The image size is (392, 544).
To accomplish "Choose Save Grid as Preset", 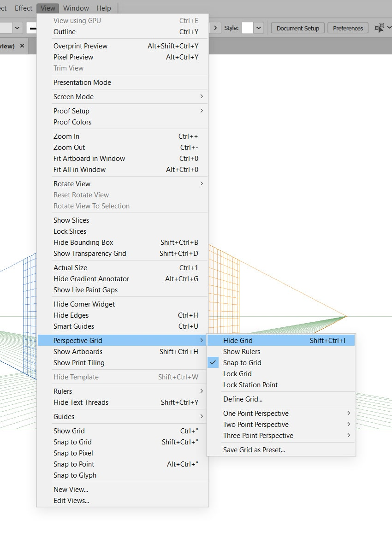I will coord(281,449).
